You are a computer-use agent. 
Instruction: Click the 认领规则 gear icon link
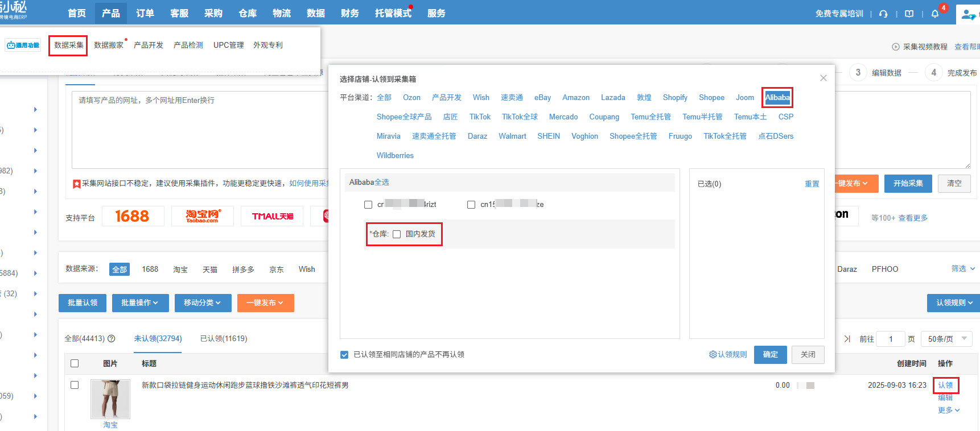[x=728, y=354]
